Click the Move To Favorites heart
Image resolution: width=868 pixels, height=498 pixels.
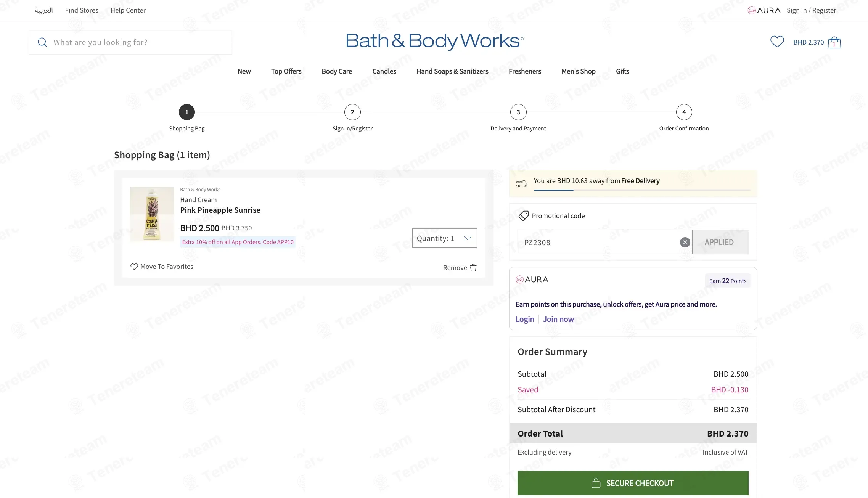coord(134,267)
